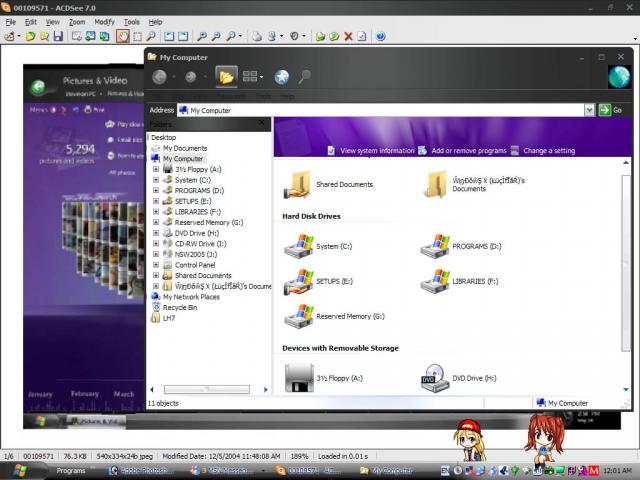640x480 pixels.
Task: Click the Forward arrow in My Computer toolbar
Action: pos(190,77)
